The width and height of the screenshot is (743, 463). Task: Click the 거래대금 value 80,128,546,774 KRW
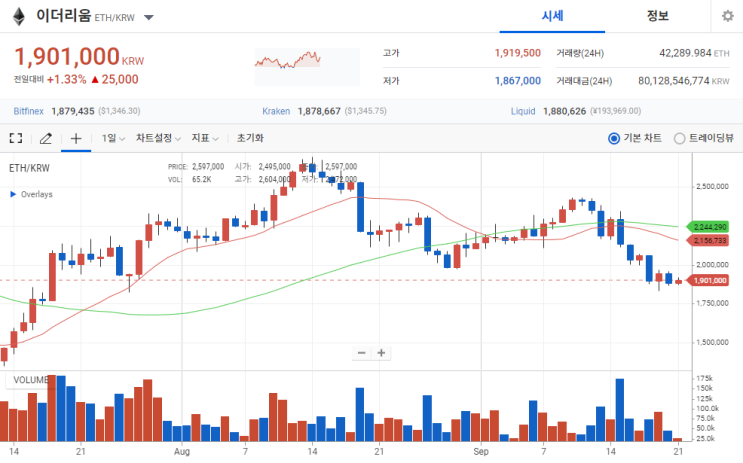click(x=683, y=81)
